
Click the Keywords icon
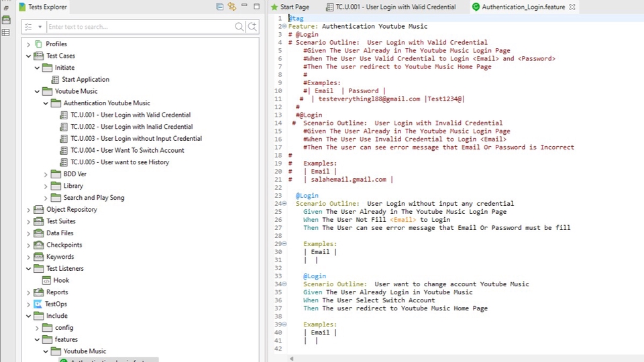click(x=39, y=257)
